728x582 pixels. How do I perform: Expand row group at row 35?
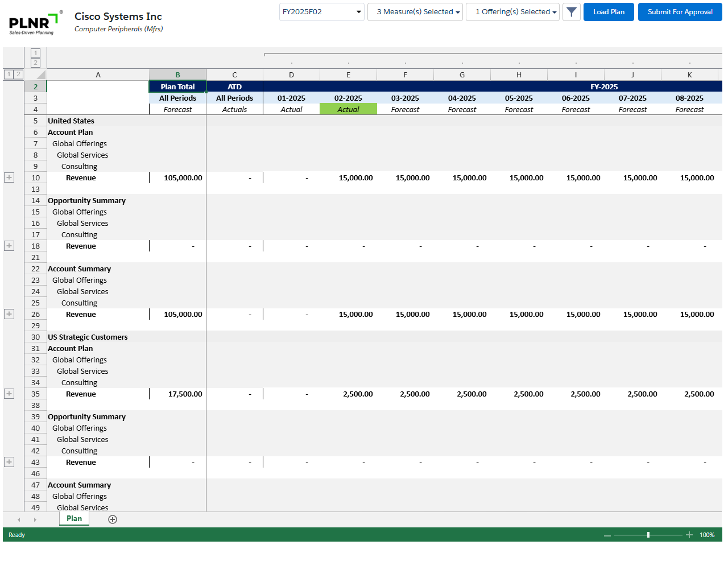pyautogui.click(x=9, y=394)
